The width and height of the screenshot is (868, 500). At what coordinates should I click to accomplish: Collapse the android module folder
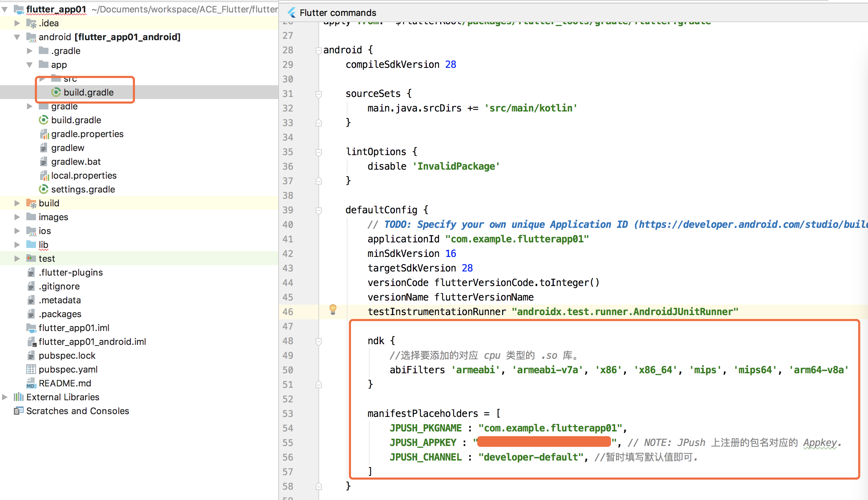tap(17, 37)
